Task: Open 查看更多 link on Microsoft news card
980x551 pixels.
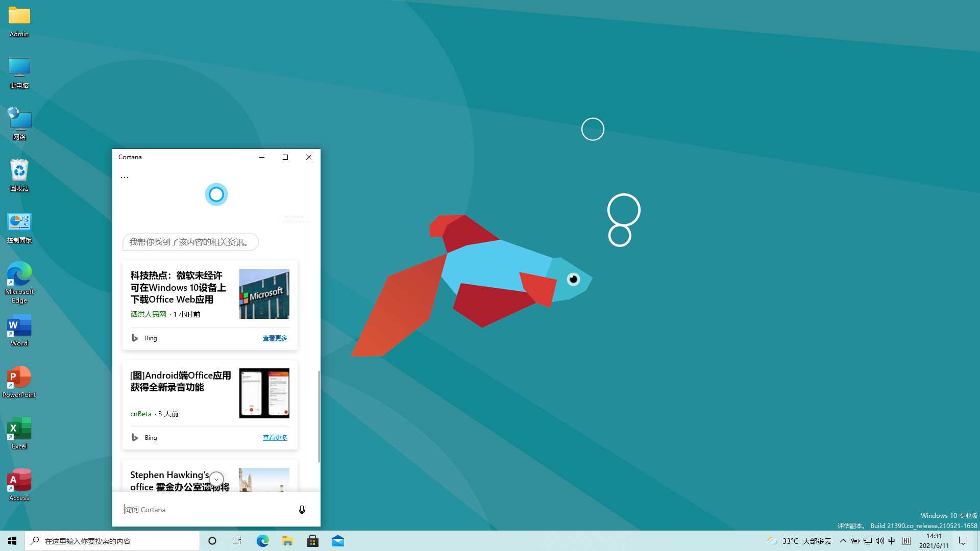Action: (x=275, y=338)
